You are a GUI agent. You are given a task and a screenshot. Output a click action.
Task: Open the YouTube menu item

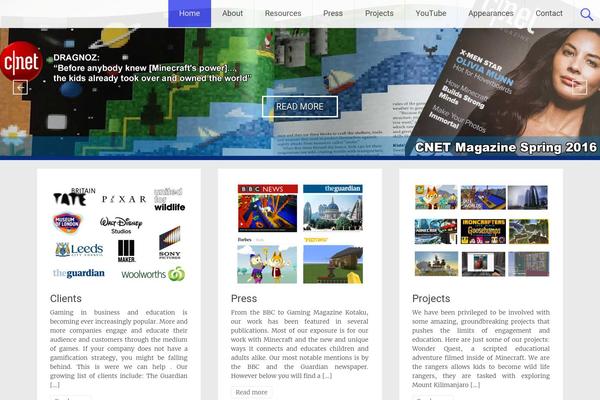coord(431,13)
